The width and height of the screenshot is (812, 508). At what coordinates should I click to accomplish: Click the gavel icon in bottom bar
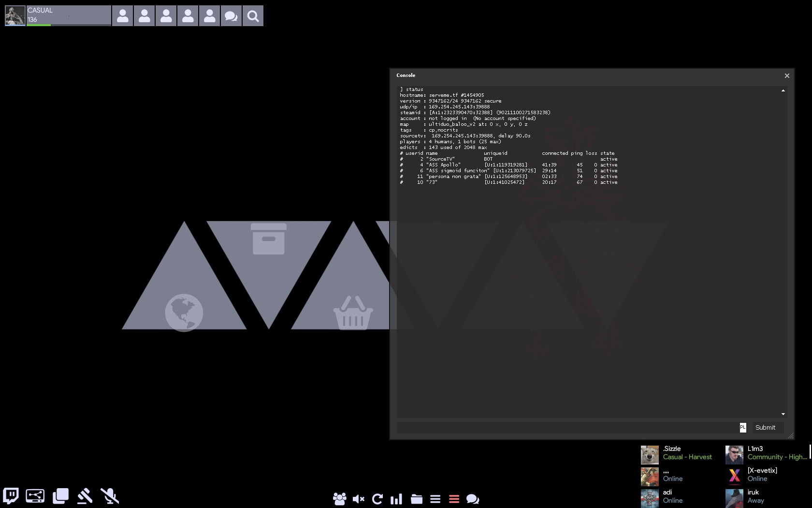pyautogui.click(x=85, y=496)
